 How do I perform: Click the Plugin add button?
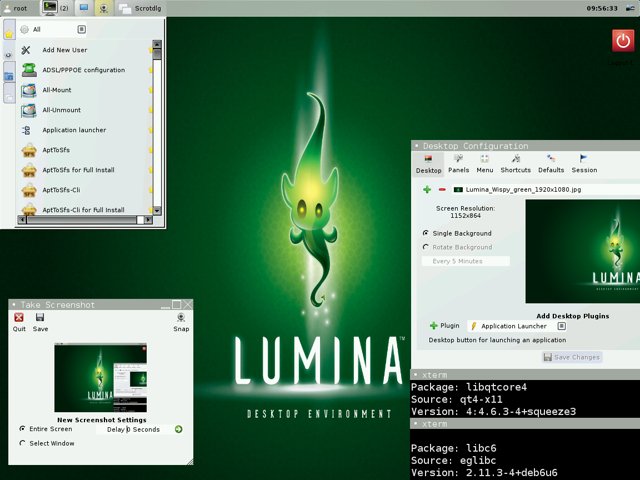(x=444, y=326)
